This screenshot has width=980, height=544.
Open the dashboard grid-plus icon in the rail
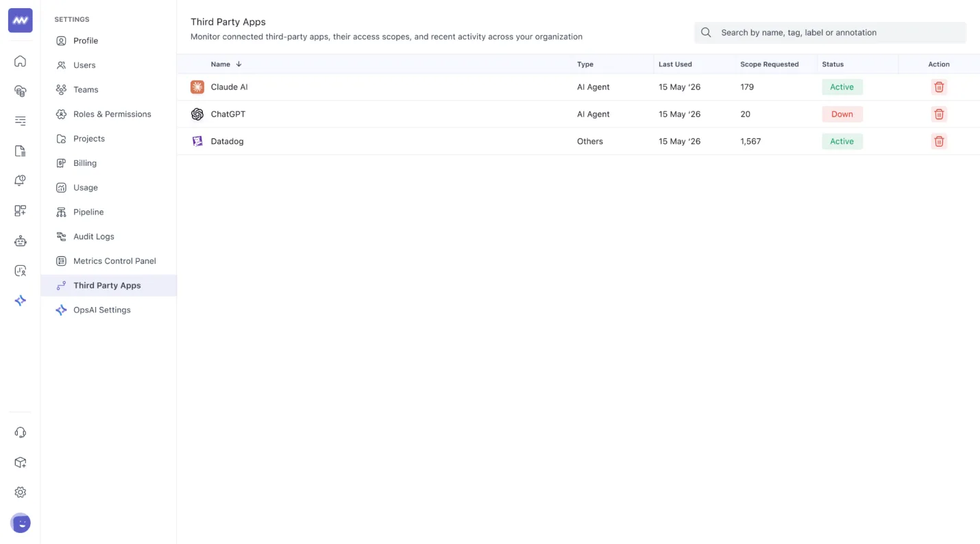coord(20,211)
